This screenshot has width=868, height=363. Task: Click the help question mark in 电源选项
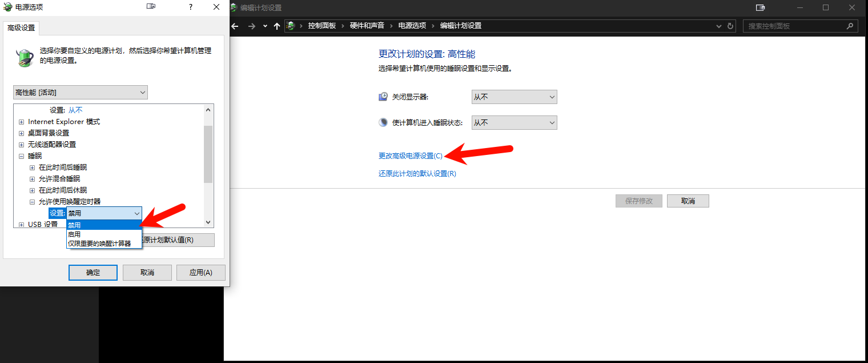point(191,7)
